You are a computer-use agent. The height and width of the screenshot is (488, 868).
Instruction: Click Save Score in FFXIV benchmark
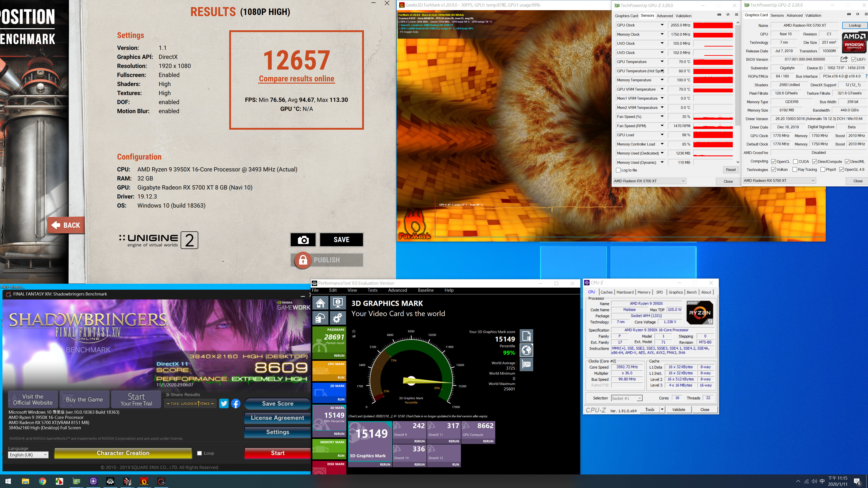click(277, 404)
